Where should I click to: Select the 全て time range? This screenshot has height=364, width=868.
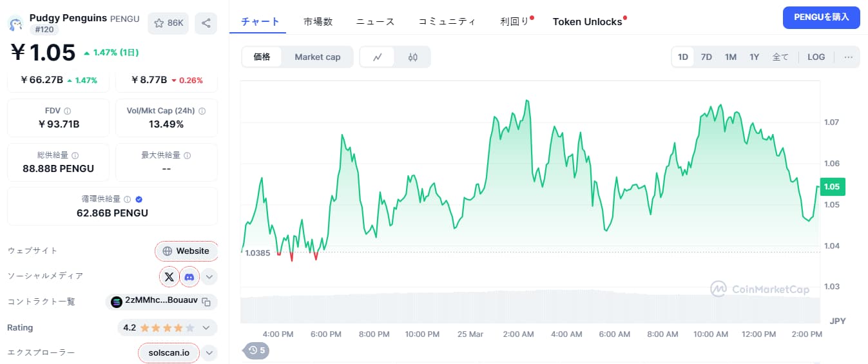point(780,57)
